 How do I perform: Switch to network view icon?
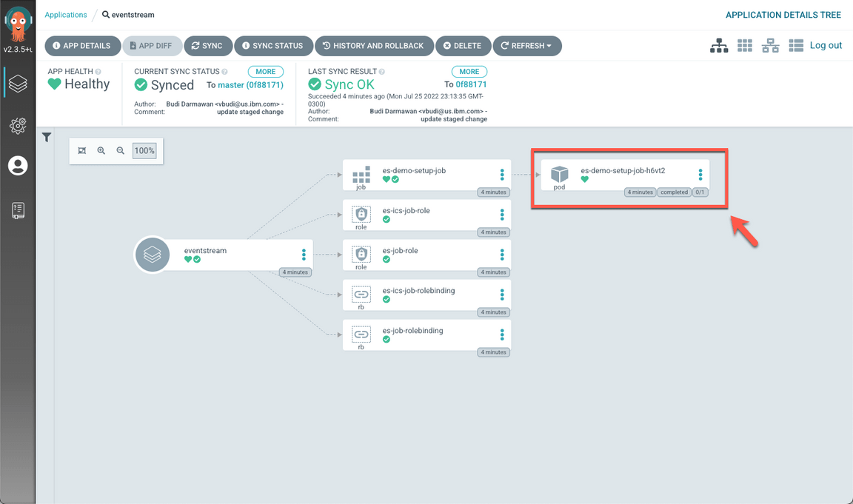pyautogui.click(x=771, y=46)
